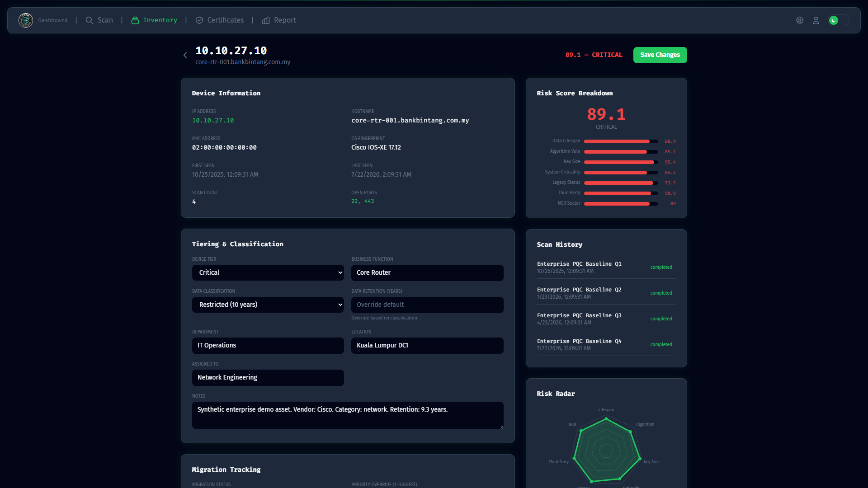
Task: Click the Scan magnifier icon
Action: click(90, 20)
